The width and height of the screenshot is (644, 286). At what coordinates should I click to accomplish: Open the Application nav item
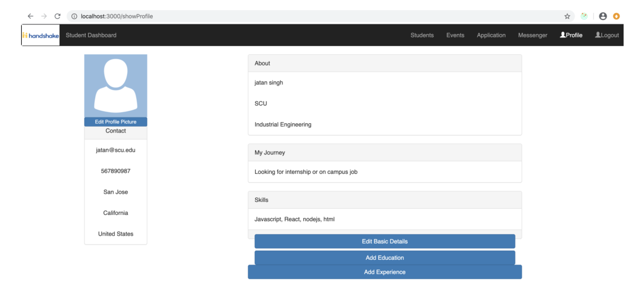pos(491,35)
